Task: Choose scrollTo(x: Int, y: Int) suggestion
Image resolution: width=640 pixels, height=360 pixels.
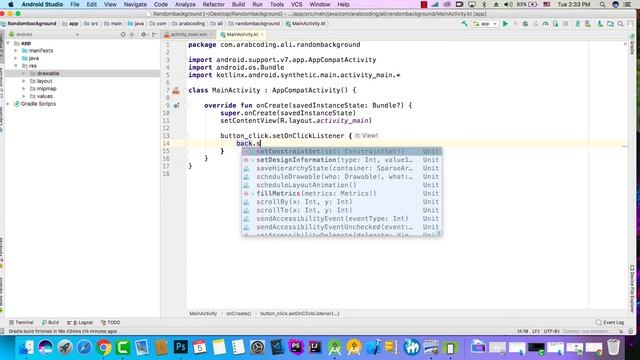Action: coord(342,210)
